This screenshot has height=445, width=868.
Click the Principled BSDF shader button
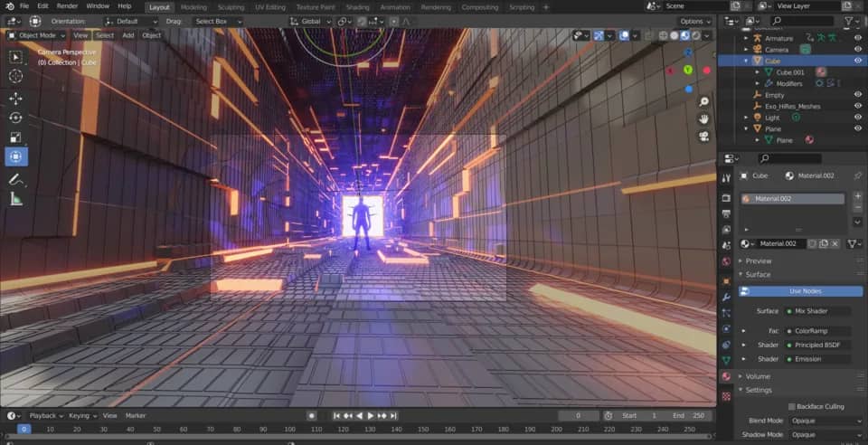(x=817, y=345)
